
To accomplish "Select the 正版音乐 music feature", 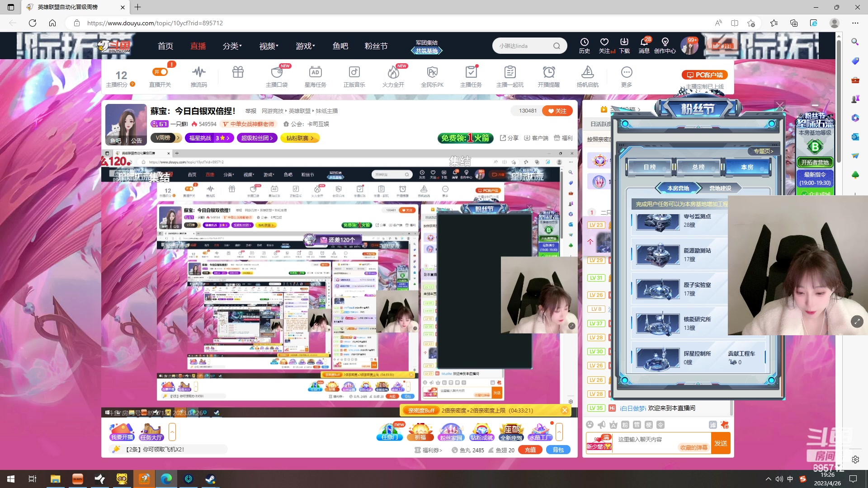I will click(x=354, y=75).
